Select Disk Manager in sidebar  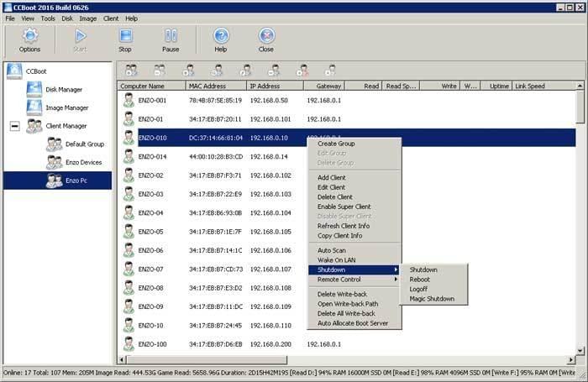click(x=64, y=89)
